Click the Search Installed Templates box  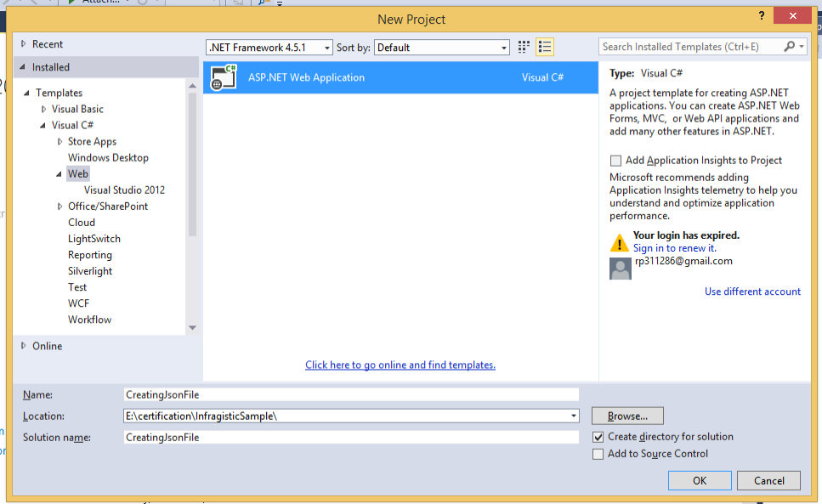(x=690, y=47)
